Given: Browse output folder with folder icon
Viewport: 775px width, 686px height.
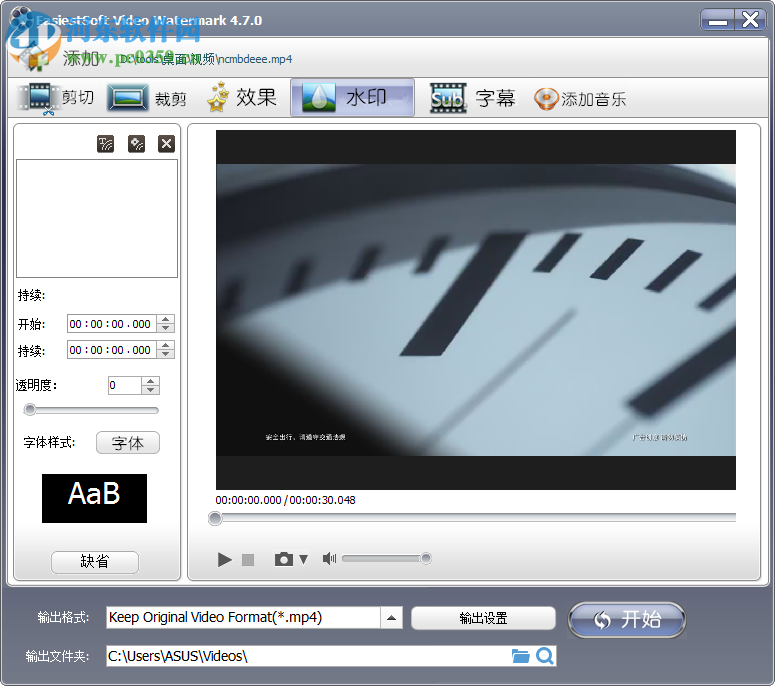Looking at the screenshot, I should [520, 656].
